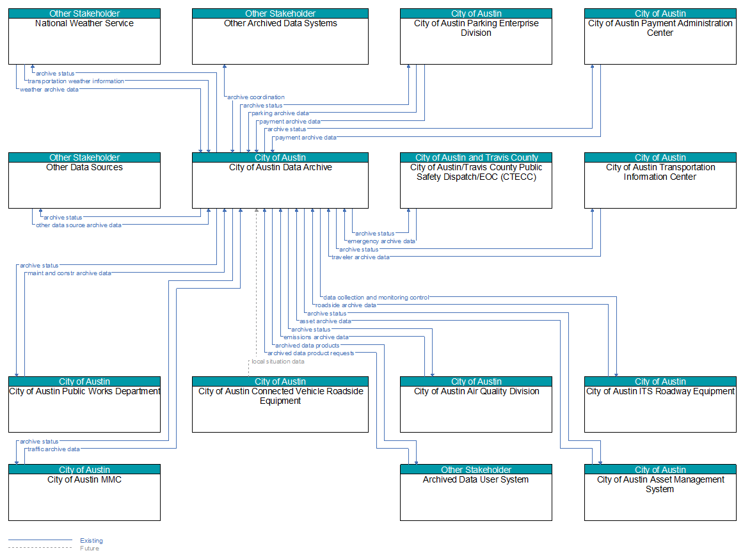Click the City of Austin Data Archive box
This screenshot has width=743, height=560.
tap(280, 180)
